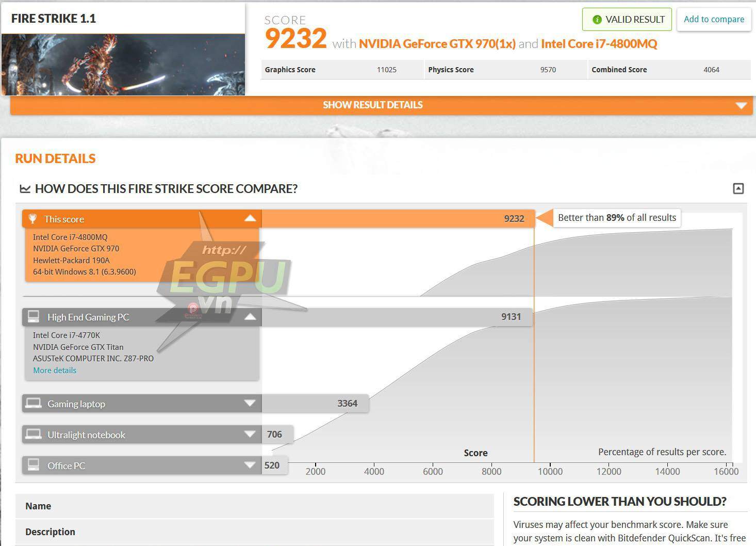Image resolution: width=756 pixels, height=546 pixels.
Task: Click the ASUSTeK COMPUTER INC. Z87-PRO text
Action: click(93, 358)
